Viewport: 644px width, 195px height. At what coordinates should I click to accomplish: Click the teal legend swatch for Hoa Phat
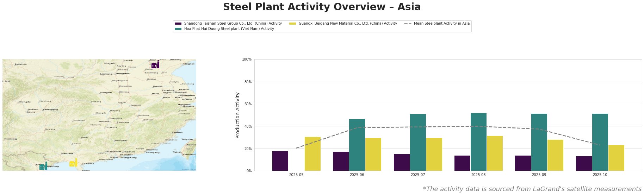[x=178, y=29]
